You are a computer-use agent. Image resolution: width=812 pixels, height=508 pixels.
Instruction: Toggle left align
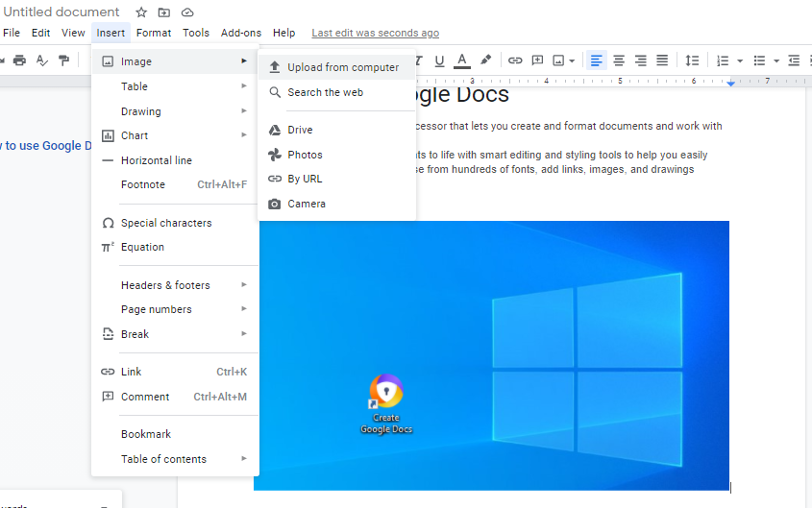(x=596, y=60)
